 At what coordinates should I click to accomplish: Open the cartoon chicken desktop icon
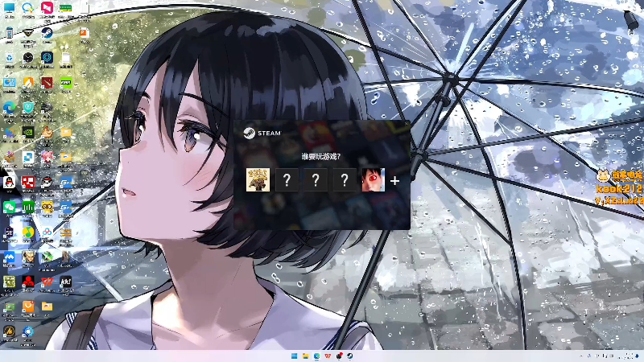(x=47, y=132)
